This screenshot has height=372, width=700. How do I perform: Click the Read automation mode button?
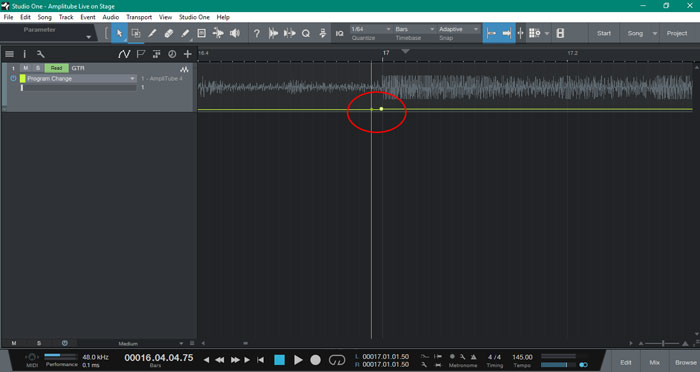pos(56,68)
